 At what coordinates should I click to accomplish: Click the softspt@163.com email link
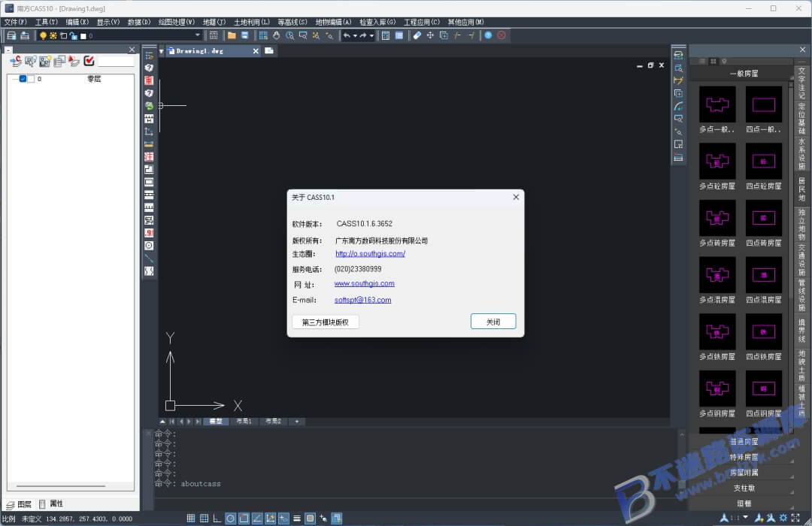pyautogui.click(x=362, y=300)
